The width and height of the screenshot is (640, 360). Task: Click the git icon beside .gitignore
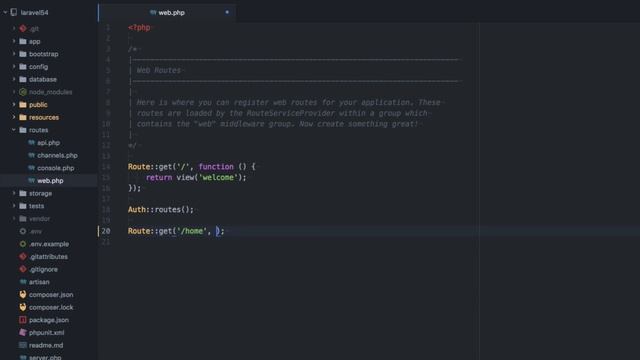pyautogui.click(x=23, y=269)
